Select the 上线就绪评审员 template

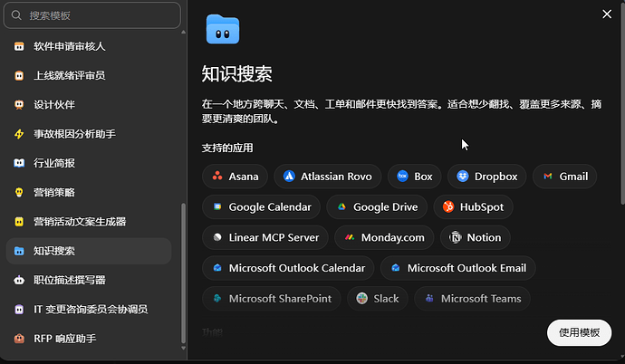(89, 76)
